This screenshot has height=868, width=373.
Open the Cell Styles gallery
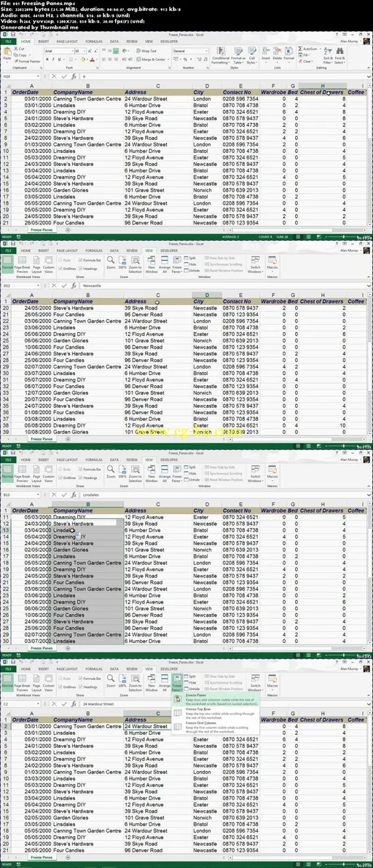click(251, 55)
